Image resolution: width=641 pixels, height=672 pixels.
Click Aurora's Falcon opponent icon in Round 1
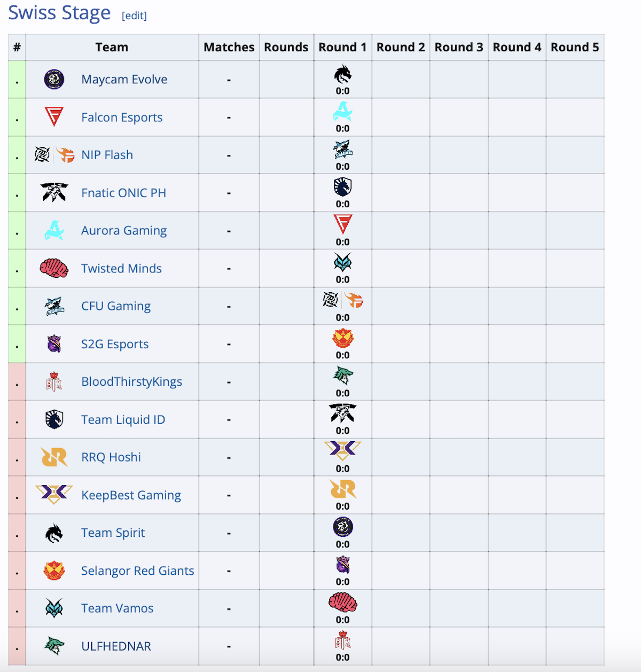(342, 225)
